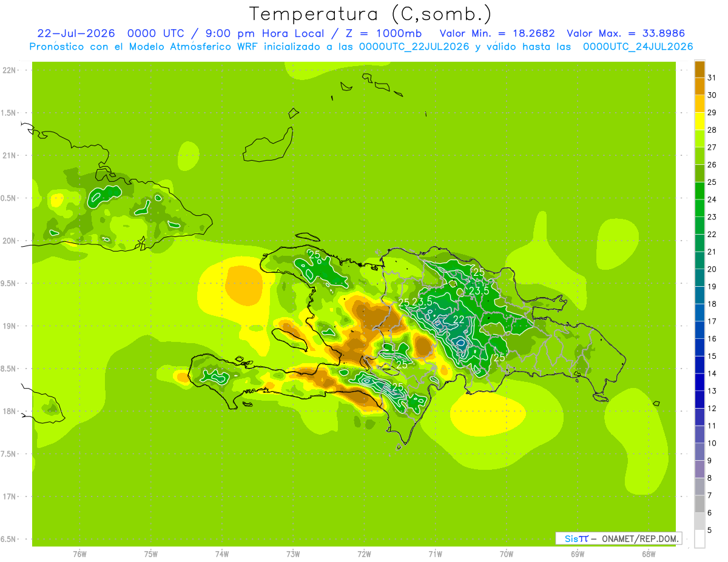Click legend value '12' on colorbar

712,409
